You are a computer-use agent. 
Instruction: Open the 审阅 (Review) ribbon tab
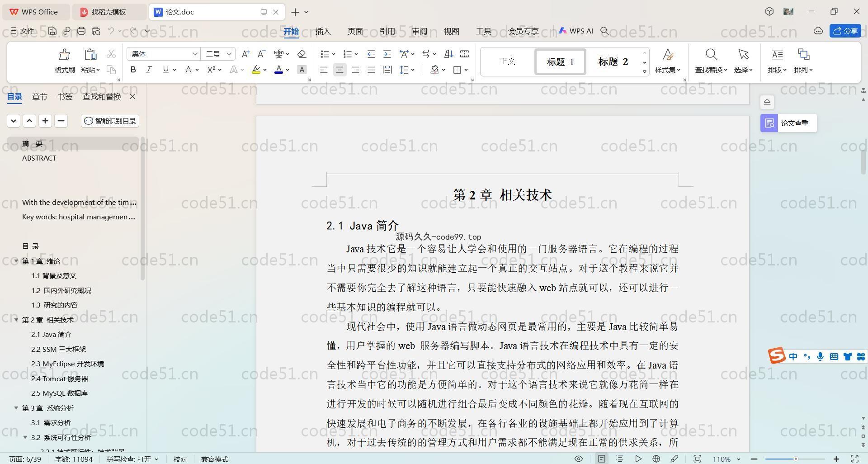pyautogui.click(x=419, y=31)
